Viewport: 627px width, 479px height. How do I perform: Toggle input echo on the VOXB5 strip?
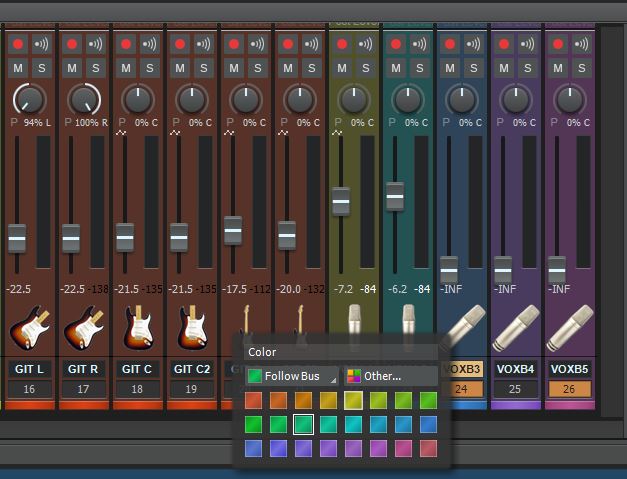pyautogui.click(x=581, y=44)
